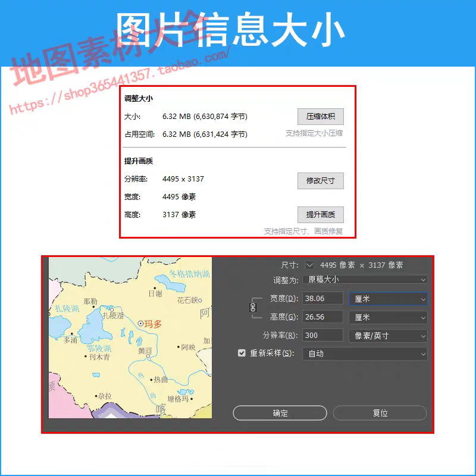Open the 像素/英寸 resolution unit dropdown
Image resolution: width=476 pixels, height=476 pixels.
coord(389,336)
